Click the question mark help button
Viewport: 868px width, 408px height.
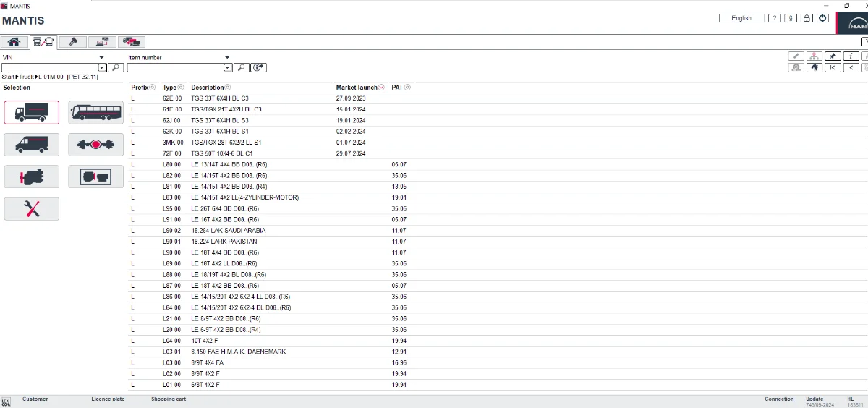774,18
